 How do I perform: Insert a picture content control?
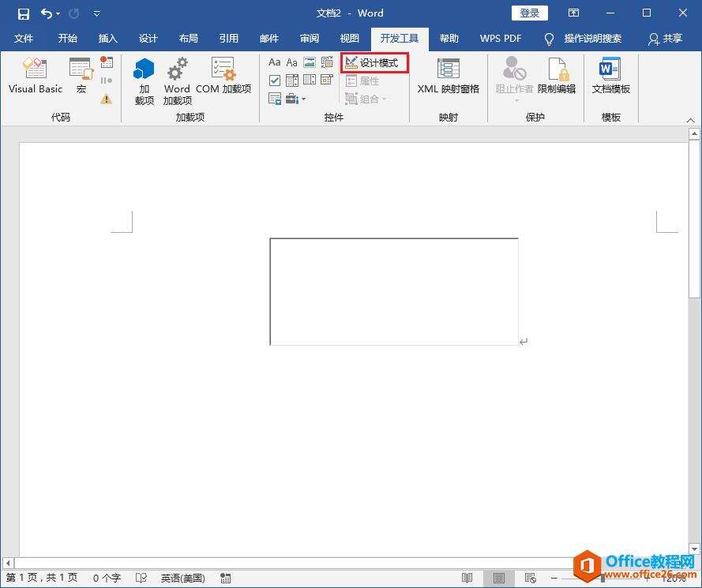310,62
